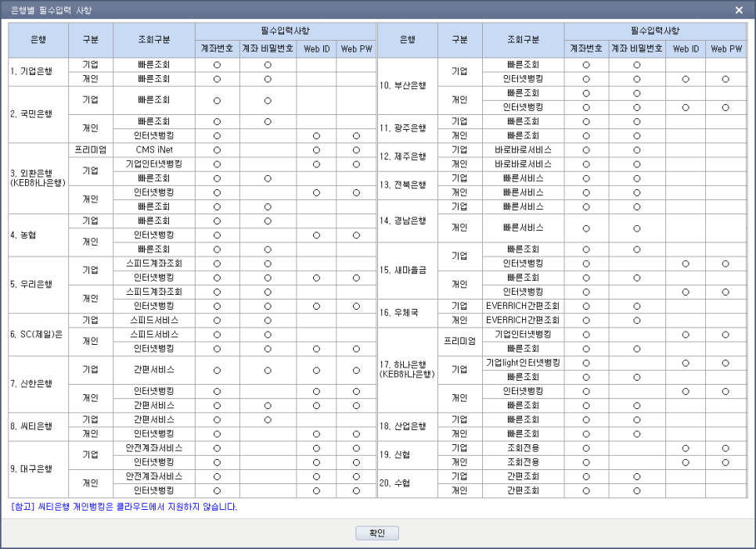Select the 2. 국민은행 bank cell
The image size is (756, 549).
pyautogui.click(x=38, y=114)
